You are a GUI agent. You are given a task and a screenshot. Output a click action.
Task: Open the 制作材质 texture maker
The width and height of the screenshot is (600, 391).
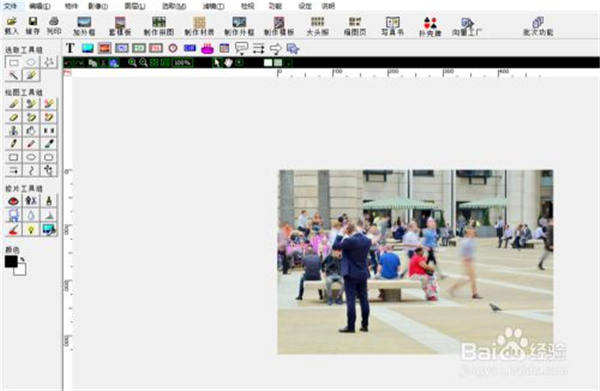199,26
